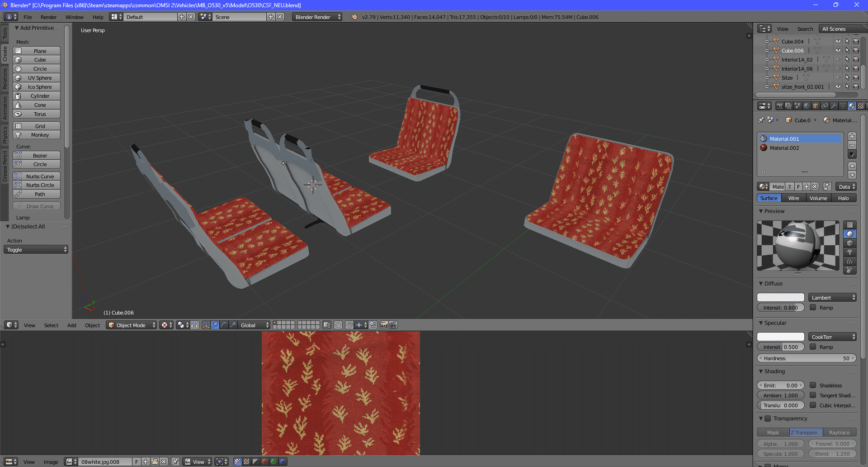Enable the Transparency panel checkbox
Screen dimensions: 868x467
(768, 419)
